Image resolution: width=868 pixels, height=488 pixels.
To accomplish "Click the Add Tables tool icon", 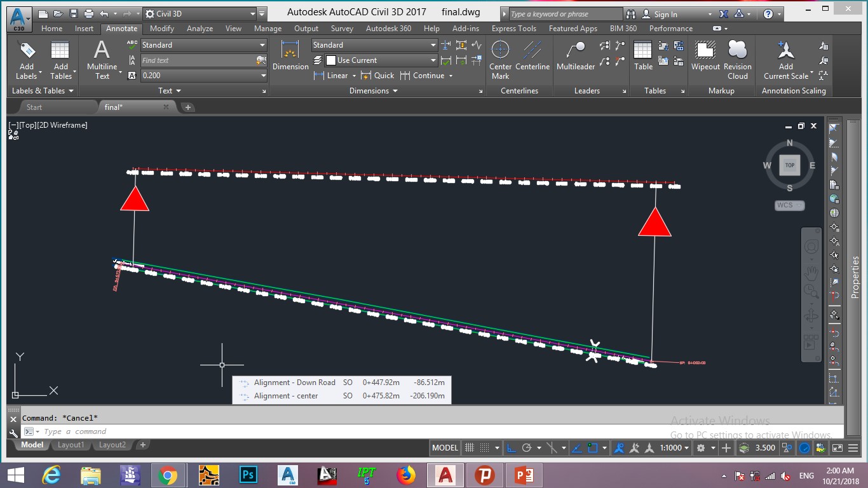I will click(60, 51).
